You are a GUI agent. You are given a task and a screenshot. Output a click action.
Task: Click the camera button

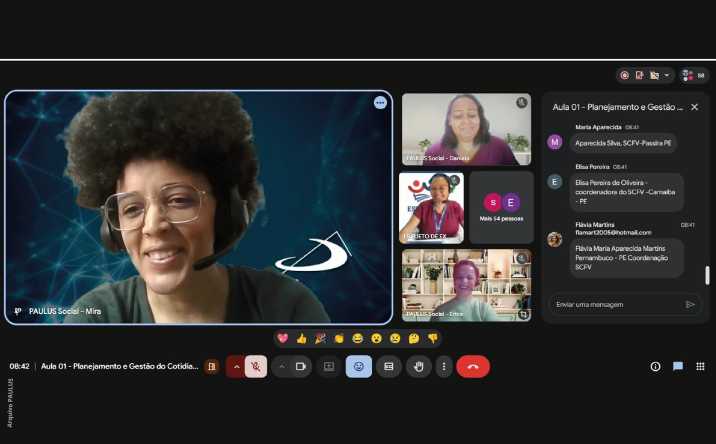coord(300,367)
